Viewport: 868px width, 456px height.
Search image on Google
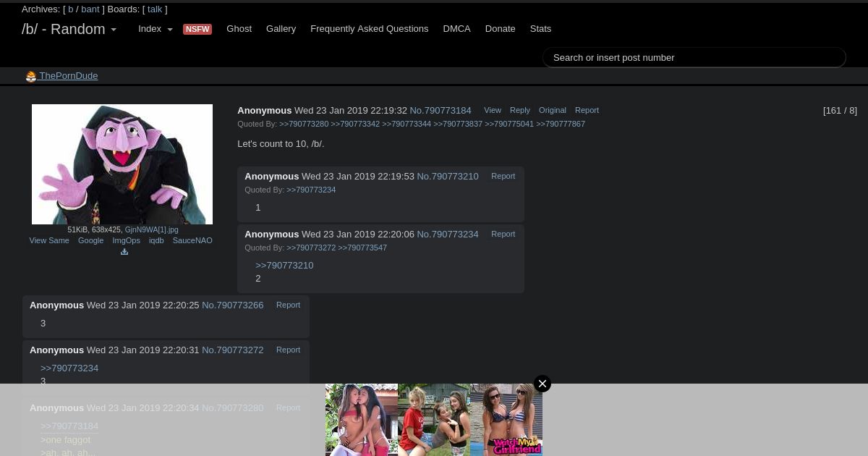pos(90,240)
